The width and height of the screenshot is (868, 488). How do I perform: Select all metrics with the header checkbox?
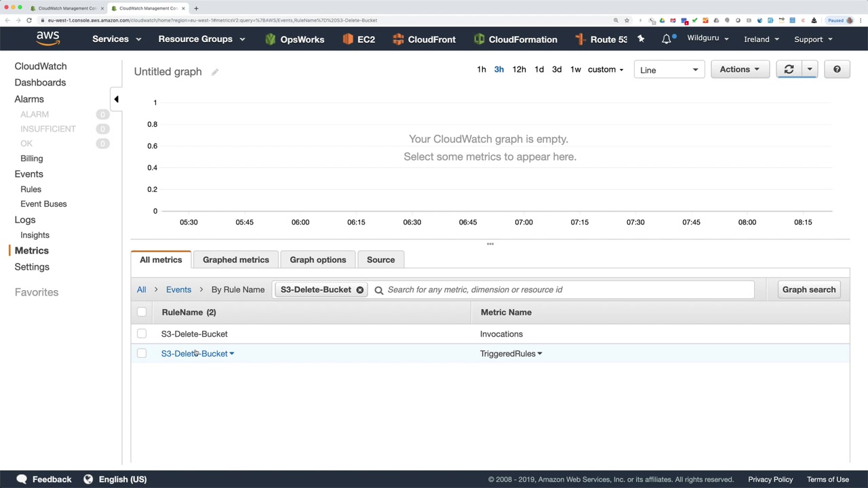click(142, 312)
